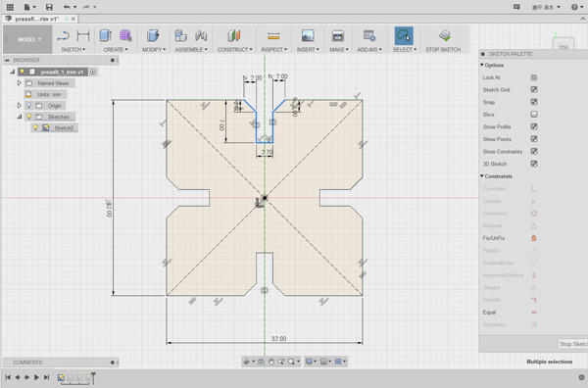Click the Select tool icon
Screen dimensions: 588x388
[x=404, y=36]
